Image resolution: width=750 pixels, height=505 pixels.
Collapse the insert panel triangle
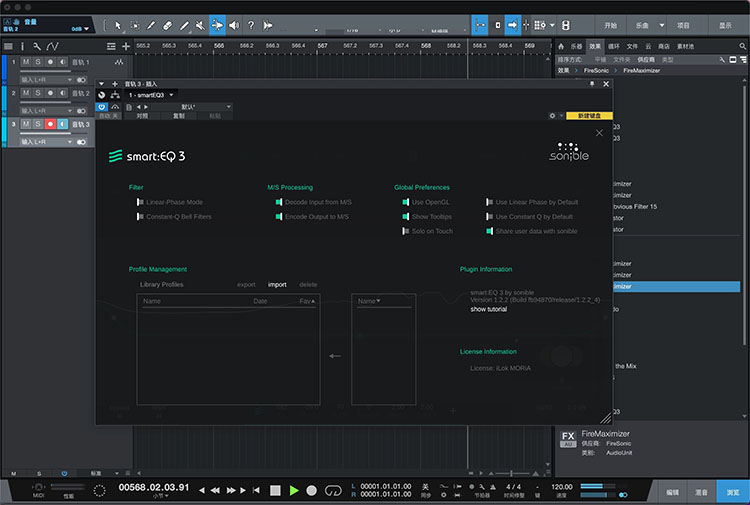coord(101,84)
